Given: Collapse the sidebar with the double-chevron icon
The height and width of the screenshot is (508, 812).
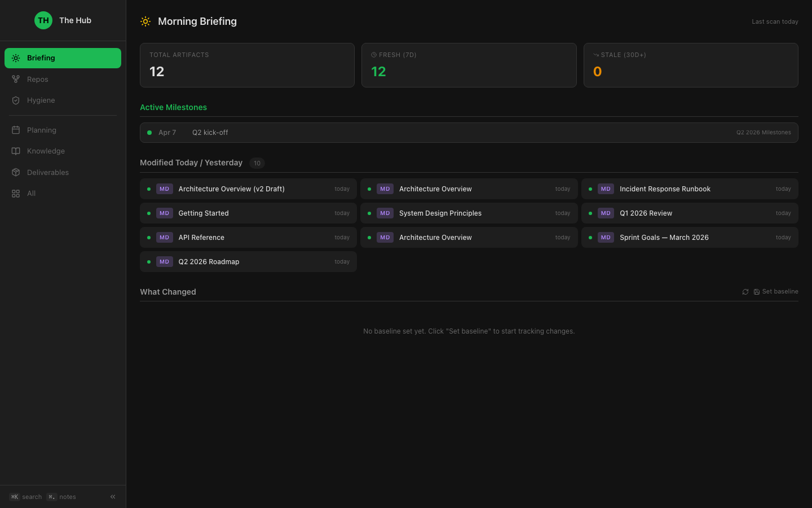Looking at the screenshot, I should (x=113, y=497).
